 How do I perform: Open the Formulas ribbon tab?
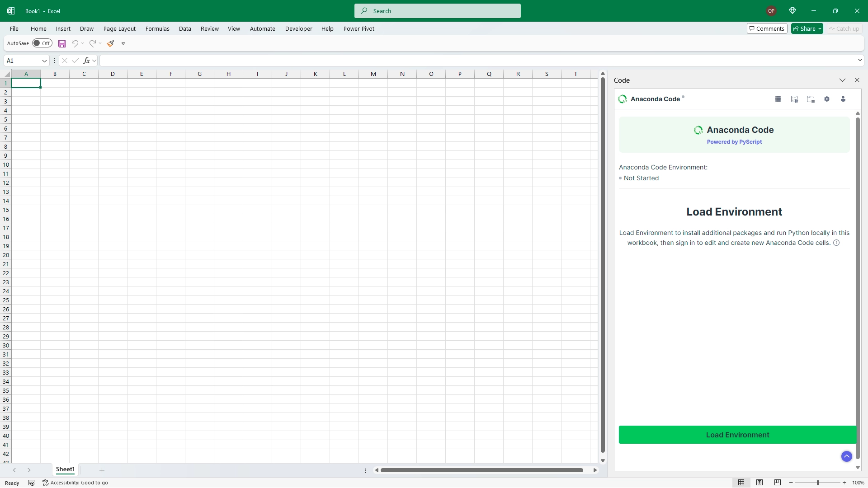pos(157,28)
